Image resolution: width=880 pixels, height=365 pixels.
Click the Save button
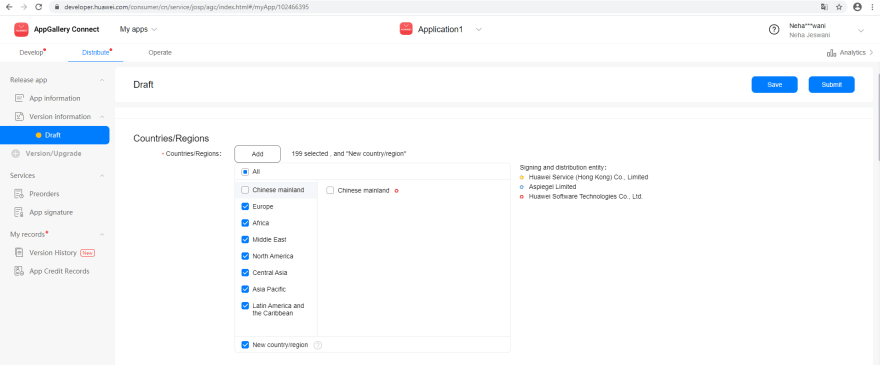pyautogui.click(x=774, y=85)
